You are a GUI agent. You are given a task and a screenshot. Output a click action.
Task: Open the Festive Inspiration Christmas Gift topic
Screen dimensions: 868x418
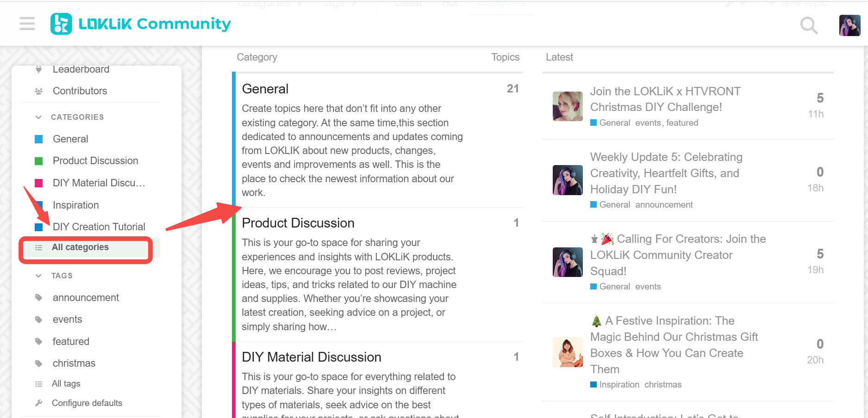click(x=674, y=345)
